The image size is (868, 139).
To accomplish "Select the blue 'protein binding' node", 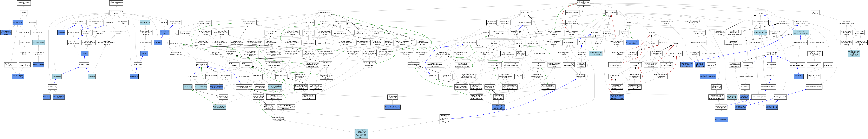I will click(18, 23).
